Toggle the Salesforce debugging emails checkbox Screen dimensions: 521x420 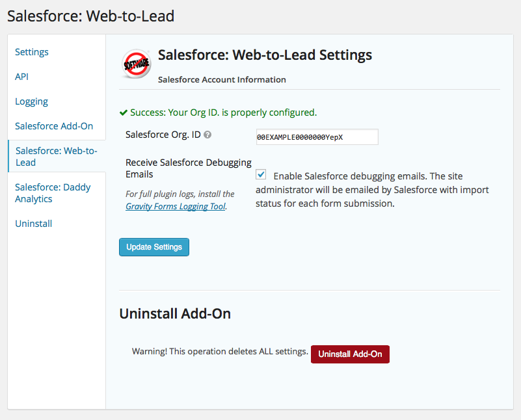point(261,175)
